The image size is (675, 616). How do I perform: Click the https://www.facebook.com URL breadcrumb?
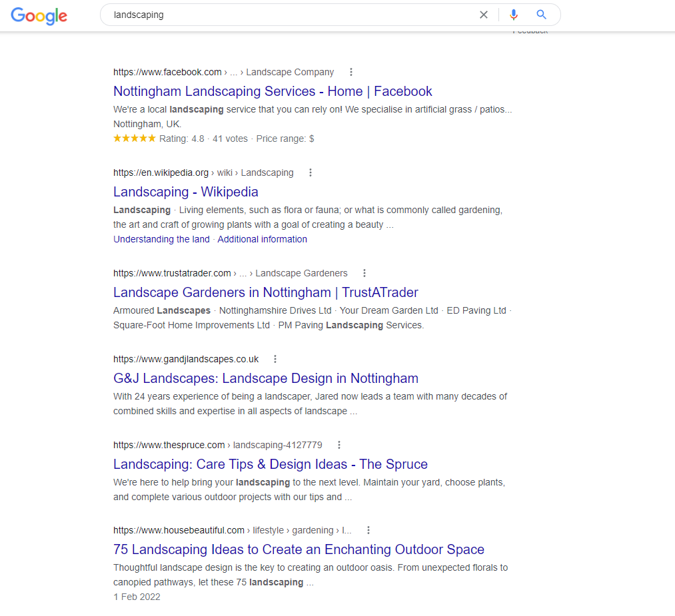pos(167,72)
